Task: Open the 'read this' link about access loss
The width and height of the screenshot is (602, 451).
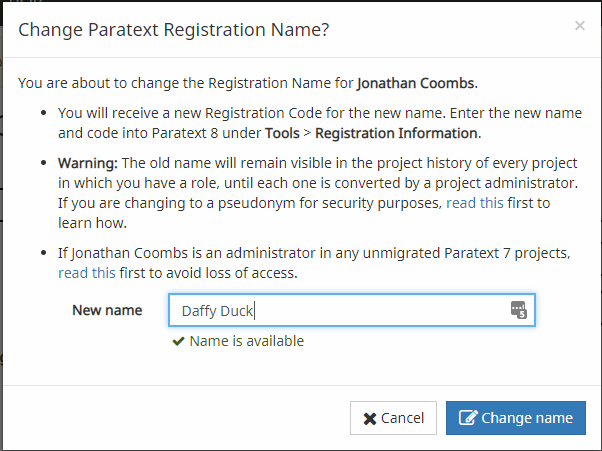Action: click(87, 273)
